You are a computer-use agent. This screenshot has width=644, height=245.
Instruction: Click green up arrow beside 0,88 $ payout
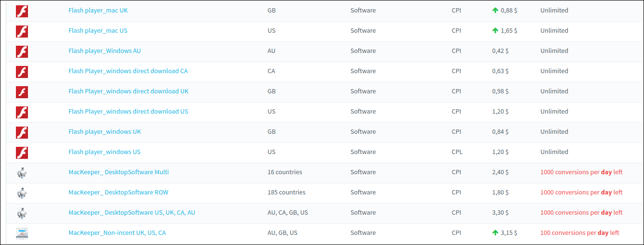[x=495, y=10]
